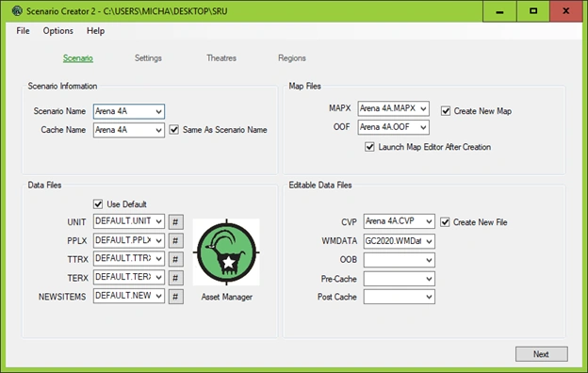Expand the Cache Name dropdown
Viewport: 588px width, 373px height.
(x=158, y=130)
